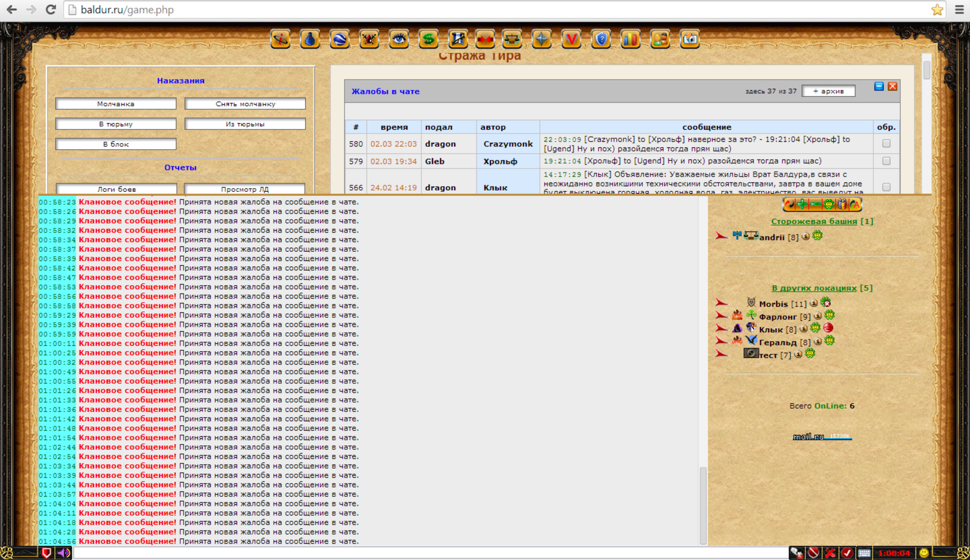970x560 pixels.
Task: Click the '+ архив' button
Action: click(x=828, y=91)
